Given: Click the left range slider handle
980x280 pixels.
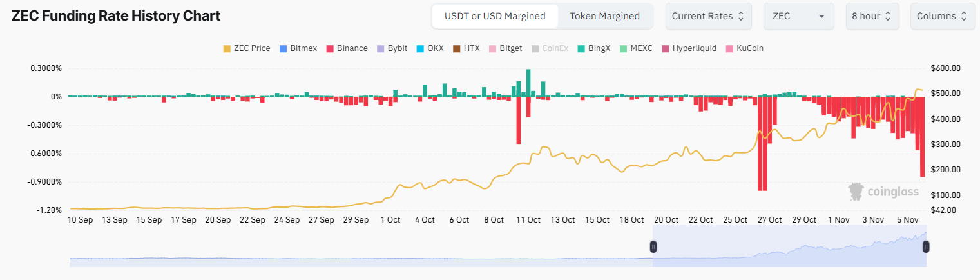Looking at the screenshot, I should click(x=653, y=246).
